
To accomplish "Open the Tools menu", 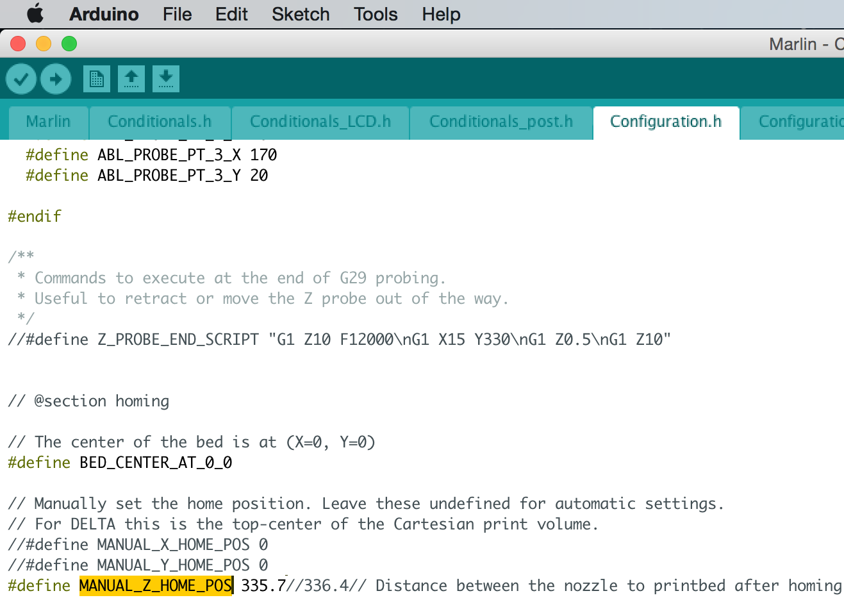I will 376,14.
